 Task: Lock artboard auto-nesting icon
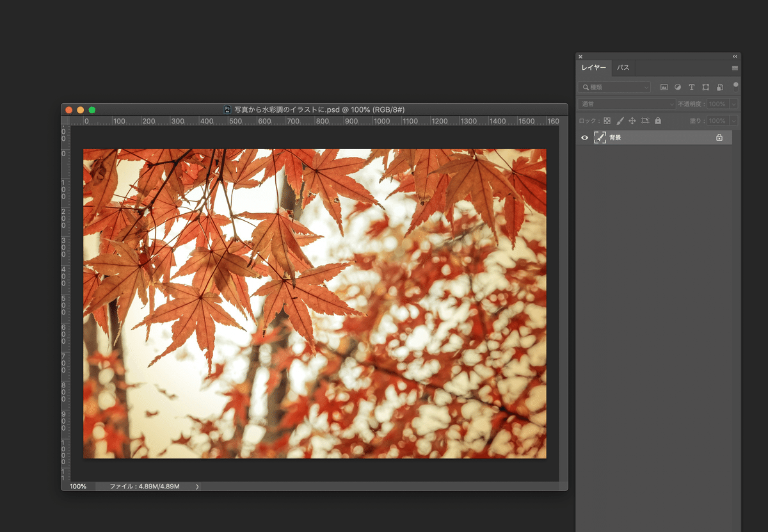click(x=645, y=120)
